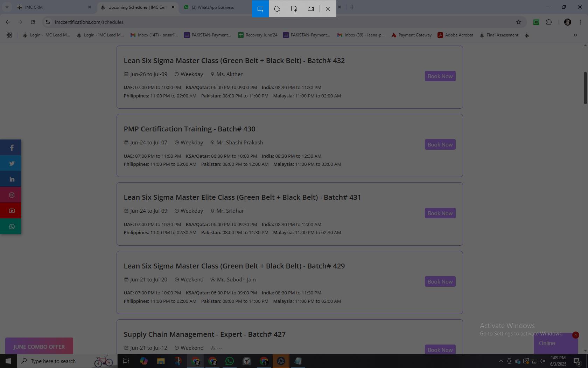Image resolution: width=588 pixels, height=368 pixels.
Task: Bookmark this page with star icon
Action: tap(519, 22)
